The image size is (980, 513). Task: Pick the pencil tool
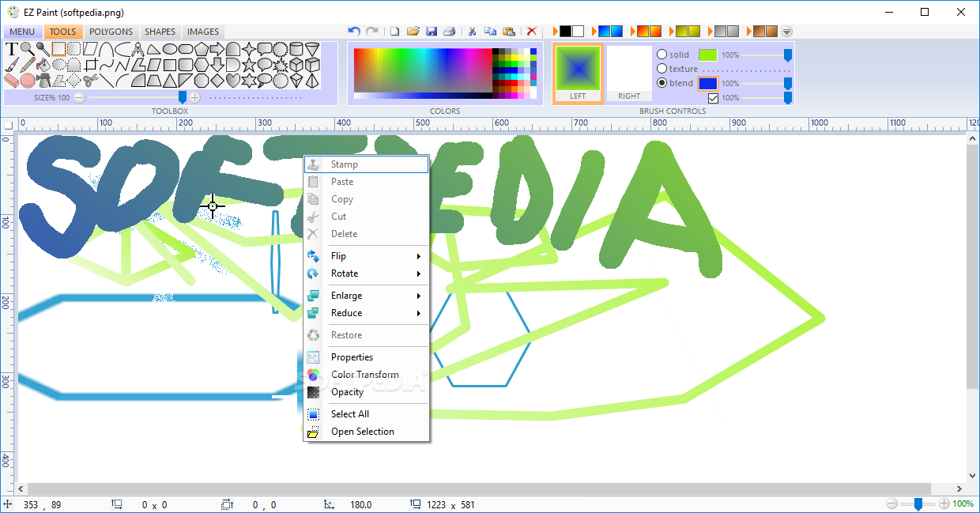point(27,65)
